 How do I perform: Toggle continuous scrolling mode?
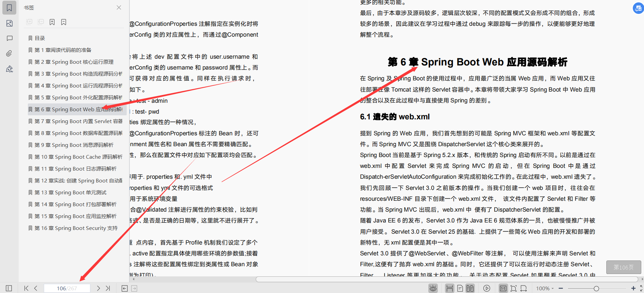[449, 288]
